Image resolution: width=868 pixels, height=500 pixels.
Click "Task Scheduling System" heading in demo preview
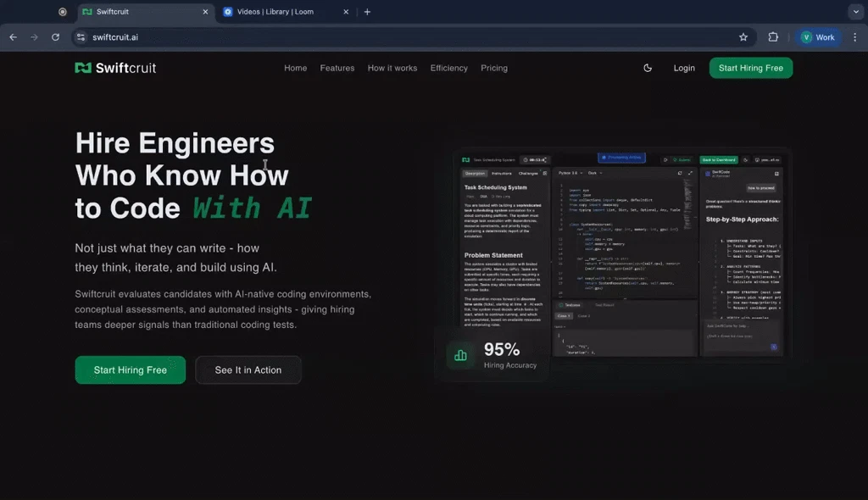495,187
